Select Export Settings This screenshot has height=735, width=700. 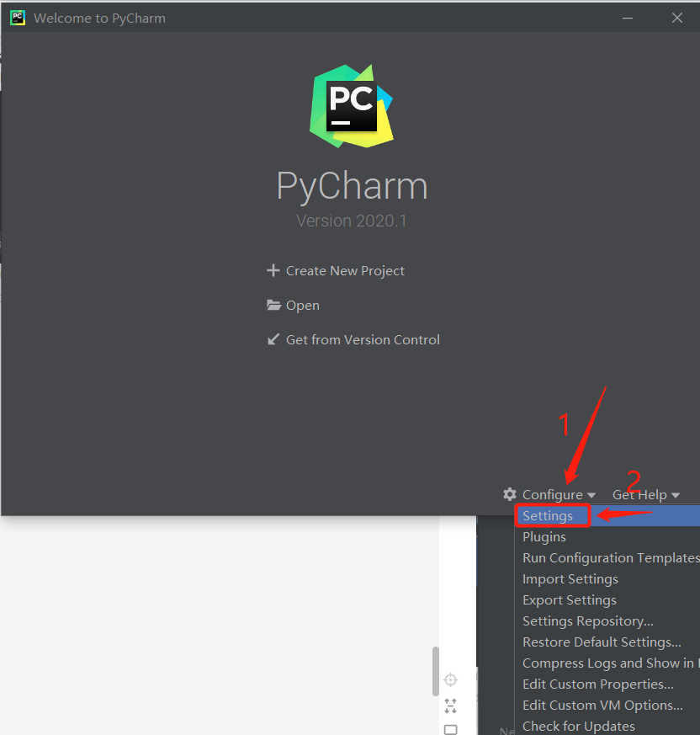coord(569,599)
